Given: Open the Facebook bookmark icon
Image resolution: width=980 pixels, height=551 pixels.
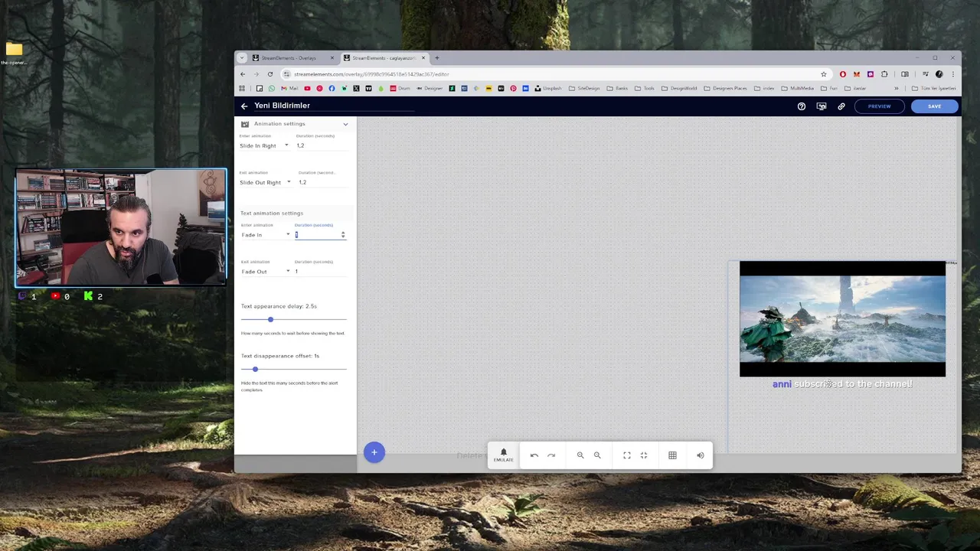Looking at the screenshot, I should pos(332,89).
